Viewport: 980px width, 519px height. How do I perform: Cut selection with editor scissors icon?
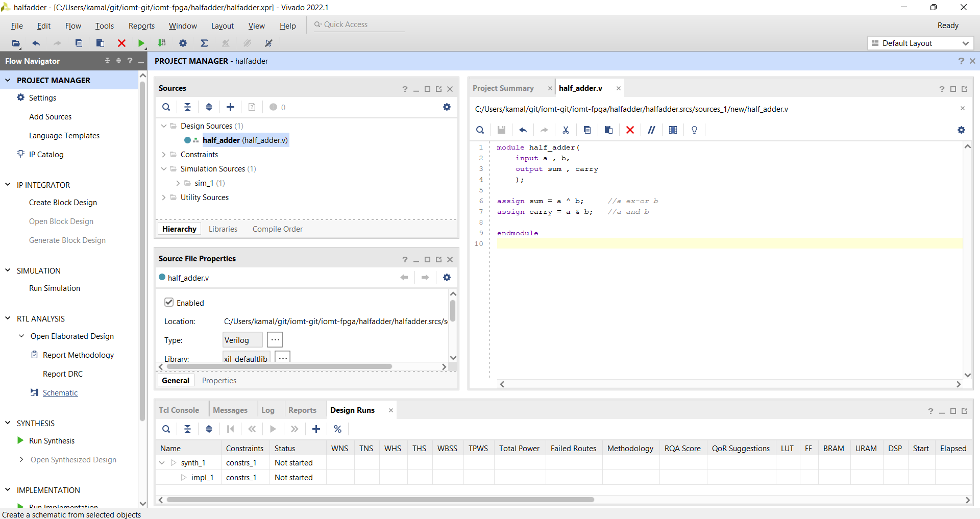click(x=566, y=130)
